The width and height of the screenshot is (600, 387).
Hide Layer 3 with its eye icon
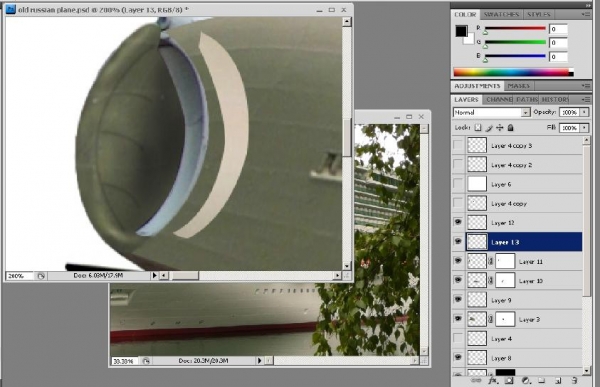tap(458, 318)
